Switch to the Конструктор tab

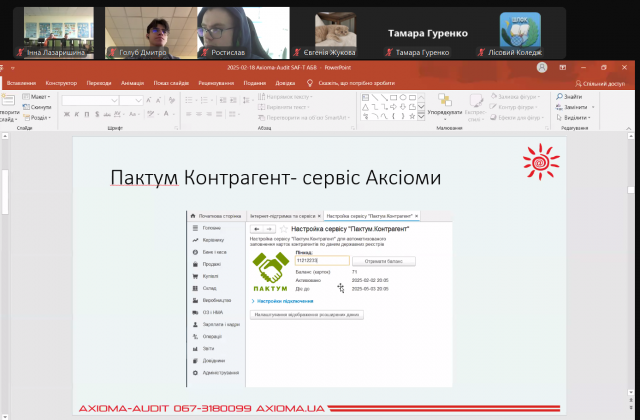61,83
